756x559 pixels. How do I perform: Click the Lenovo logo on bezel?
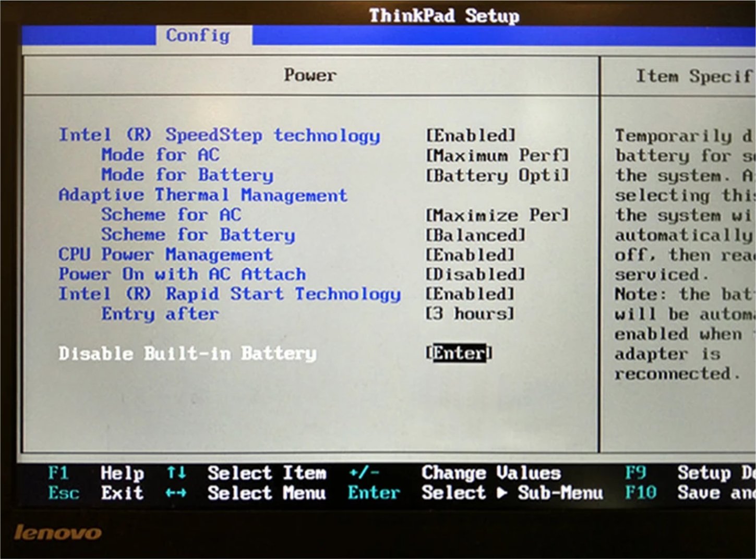[57, 532]
